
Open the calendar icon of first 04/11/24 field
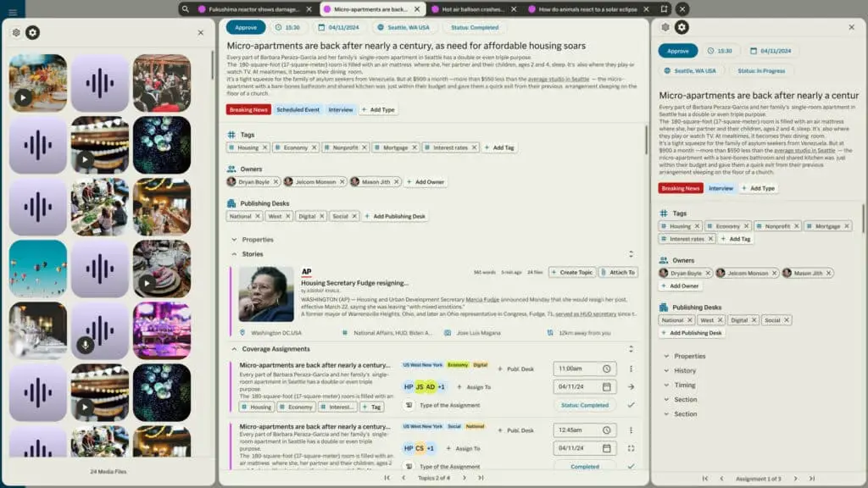[x=606, y=387]
